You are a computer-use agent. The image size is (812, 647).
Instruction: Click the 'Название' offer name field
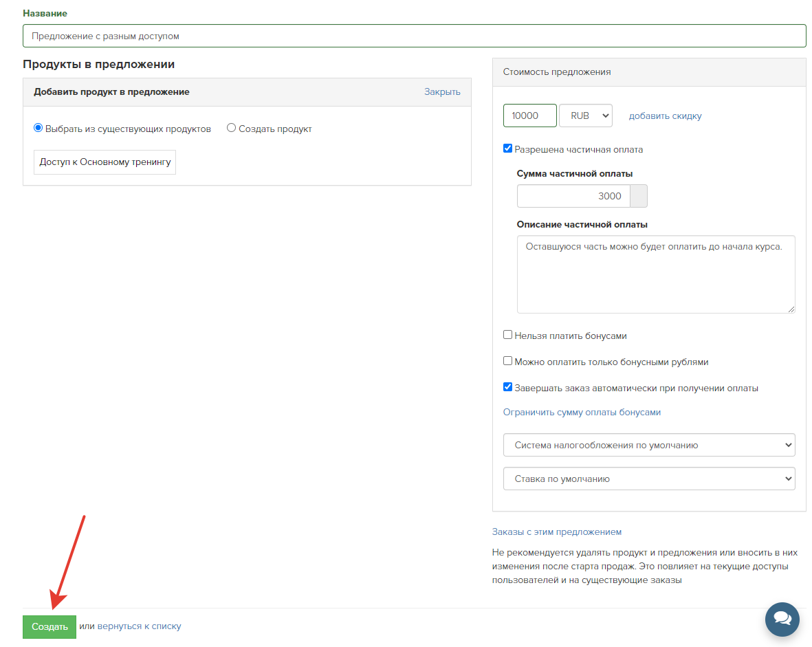pos(414,36)
